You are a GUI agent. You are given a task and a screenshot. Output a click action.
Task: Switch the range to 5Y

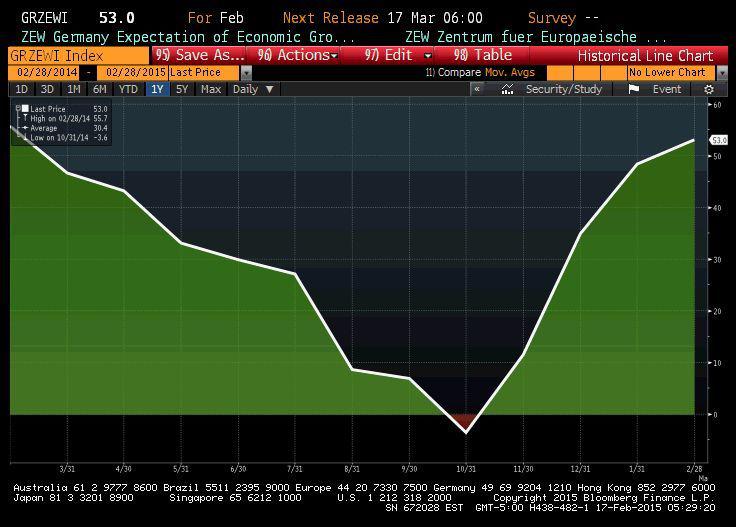click(x=182, y=89)
